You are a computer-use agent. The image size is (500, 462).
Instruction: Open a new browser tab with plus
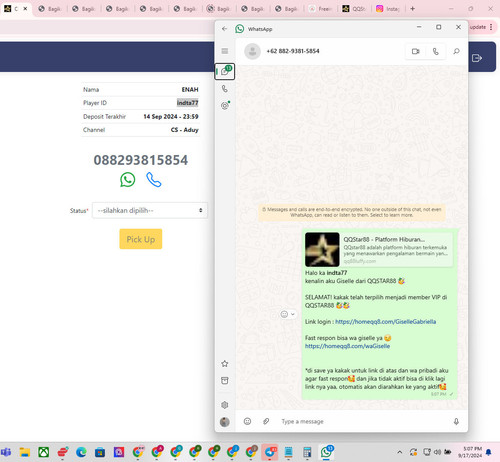pyautogui.click(x=412, y=9)
